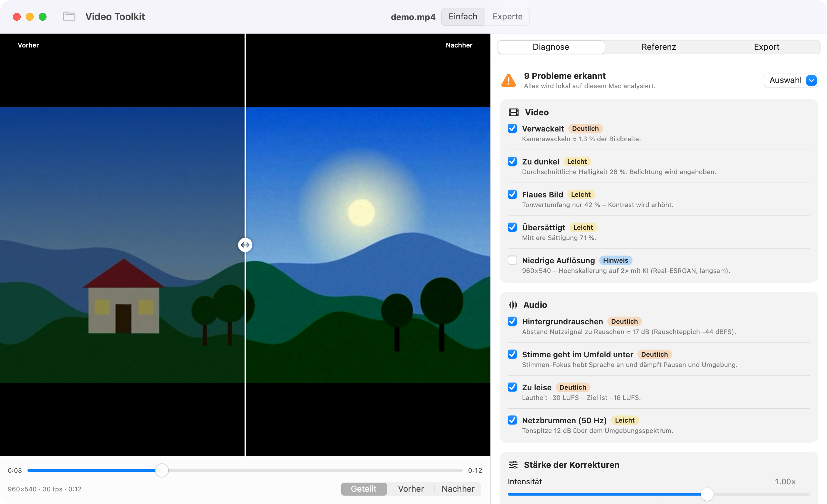Click the 1.00× intensity value
Screen dimensions: 827x504
click(x=785, y=481)
